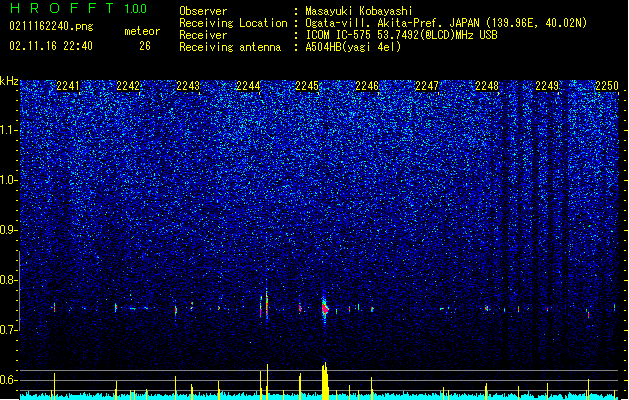Click the date stamp 02.11.16 22:40
Image resolution: width=629 pixels, height=400 pixels.
pos(51,46)
